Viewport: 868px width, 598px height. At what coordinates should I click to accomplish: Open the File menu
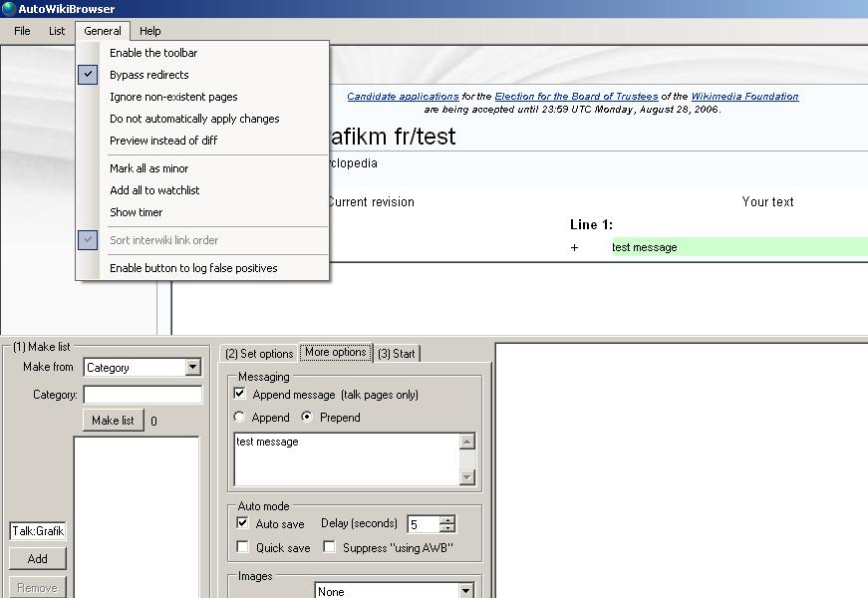[x=22, y=31]
